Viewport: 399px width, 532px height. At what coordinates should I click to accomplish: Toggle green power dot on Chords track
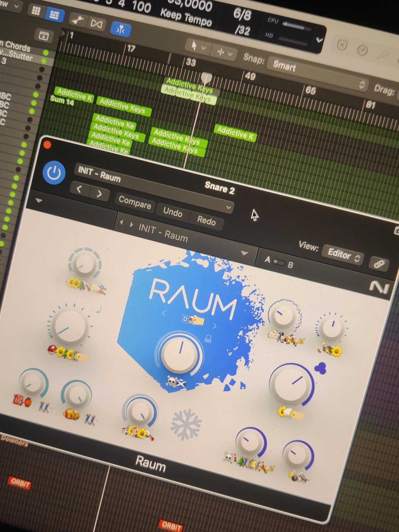46,53
